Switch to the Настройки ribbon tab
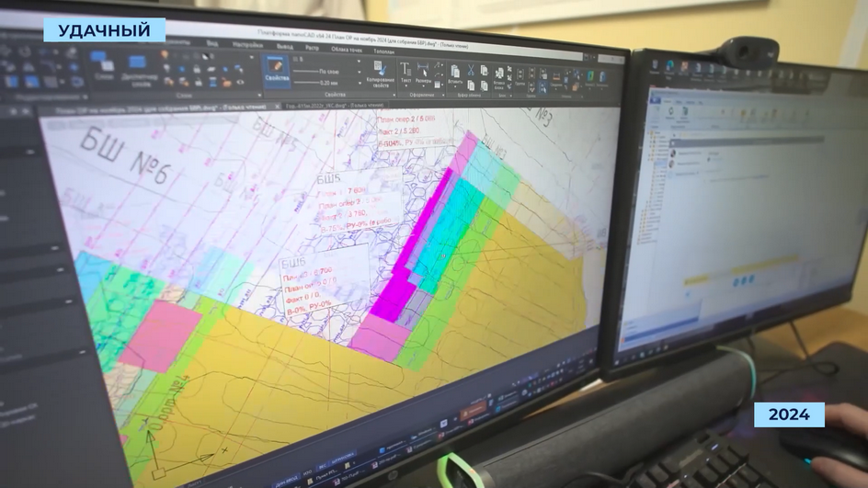 247,44
